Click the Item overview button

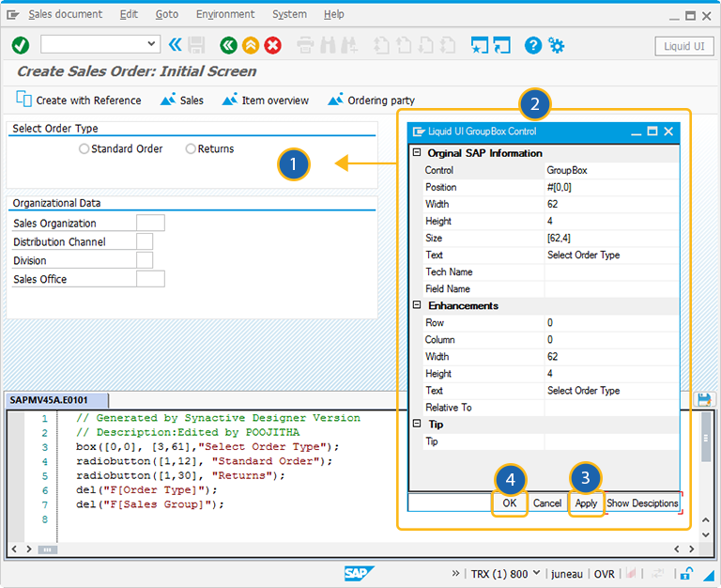266,100
